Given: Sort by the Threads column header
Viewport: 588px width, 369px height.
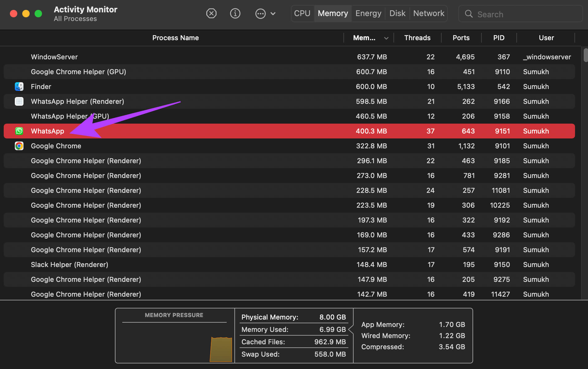Looking at the screenshot, I should coord(417,38).
